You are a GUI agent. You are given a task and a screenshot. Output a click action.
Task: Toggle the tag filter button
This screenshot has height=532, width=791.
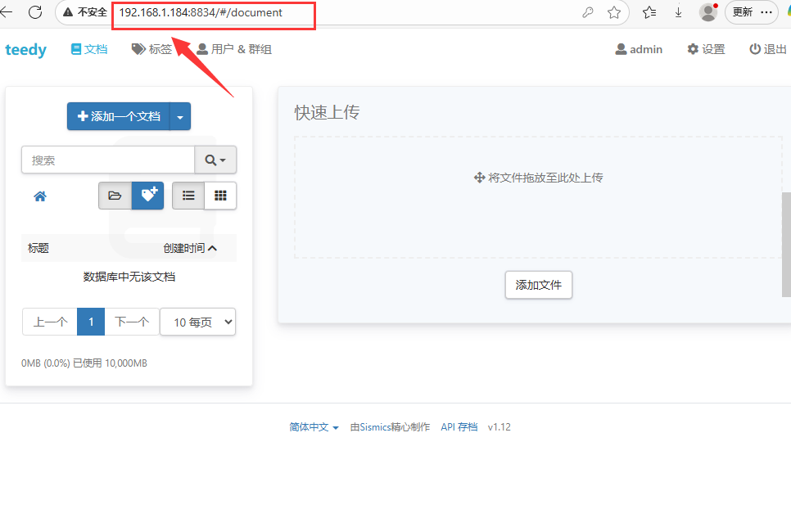point(148,196)
